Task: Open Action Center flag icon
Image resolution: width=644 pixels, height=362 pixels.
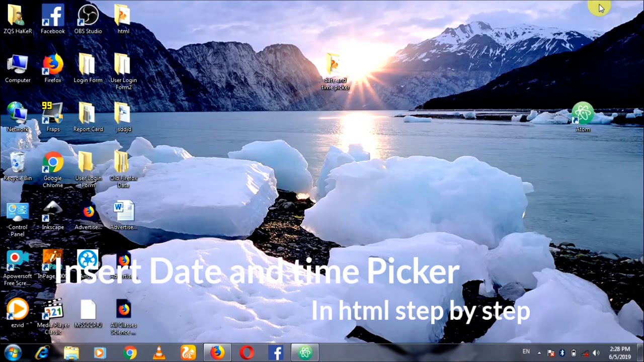Action: pos(551,353)
